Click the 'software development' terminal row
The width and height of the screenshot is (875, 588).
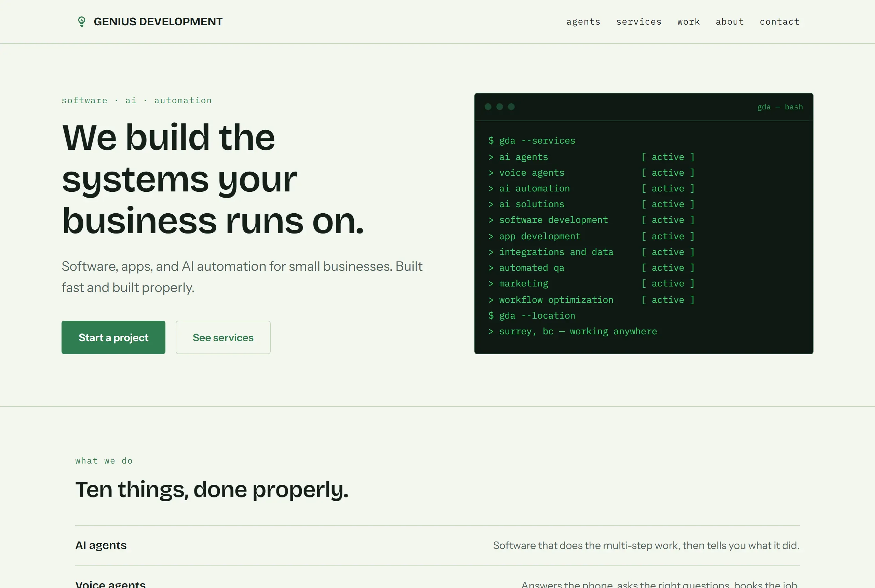coord(591,220)
